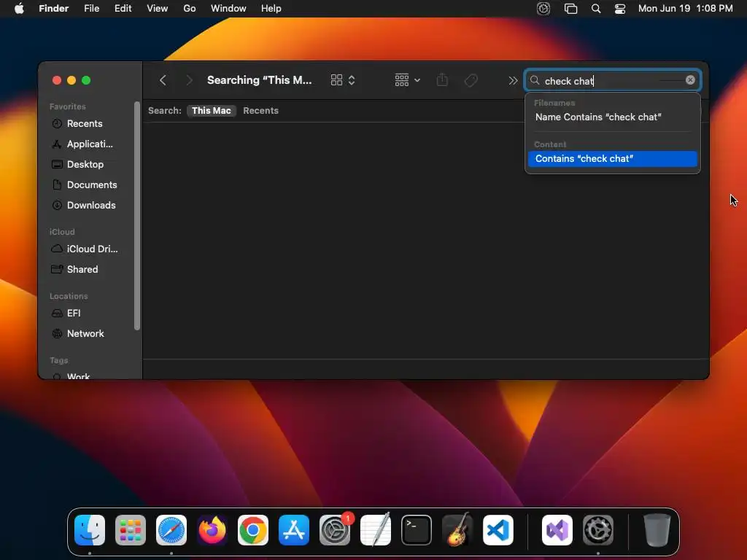This screenshot has width=747, height=560.
Task: Click the Edit Tags toolbar icon
Action: [471, 80]
